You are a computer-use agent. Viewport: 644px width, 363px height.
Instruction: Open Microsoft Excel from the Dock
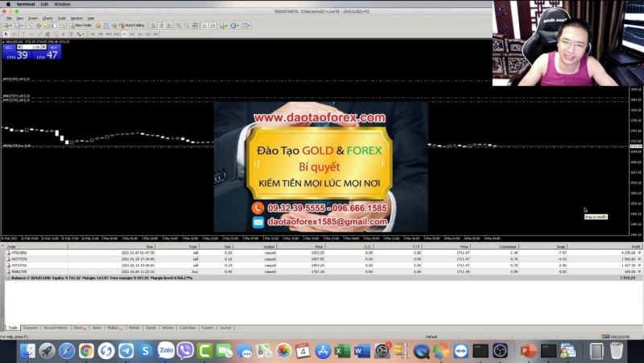(342, 351)
